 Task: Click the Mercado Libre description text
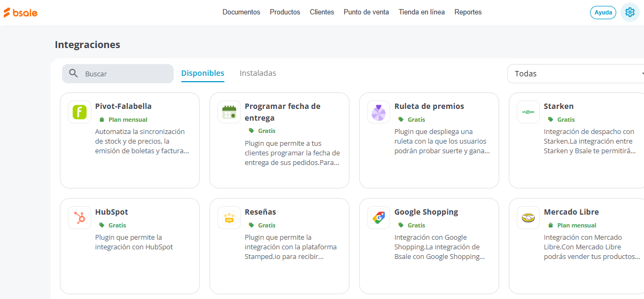592,247
